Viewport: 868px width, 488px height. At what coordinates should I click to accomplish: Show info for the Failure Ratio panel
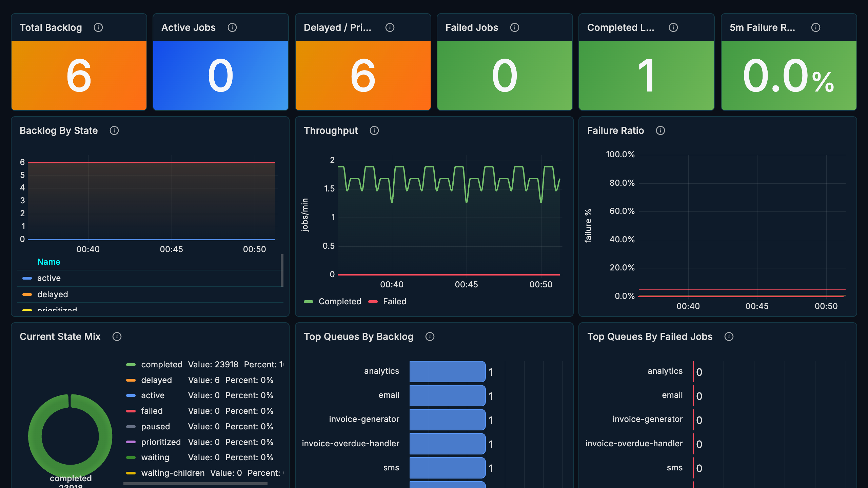660,130
